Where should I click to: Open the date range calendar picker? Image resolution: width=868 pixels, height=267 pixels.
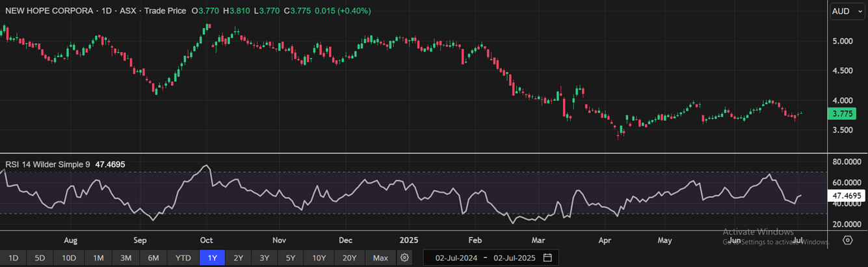[x=547, y=258]
